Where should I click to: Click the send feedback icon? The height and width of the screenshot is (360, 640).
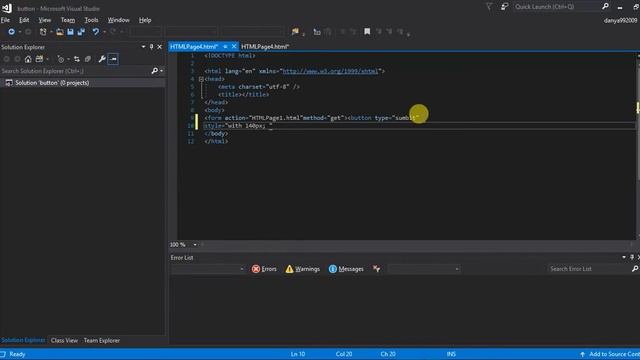click(x=504, y=7)
